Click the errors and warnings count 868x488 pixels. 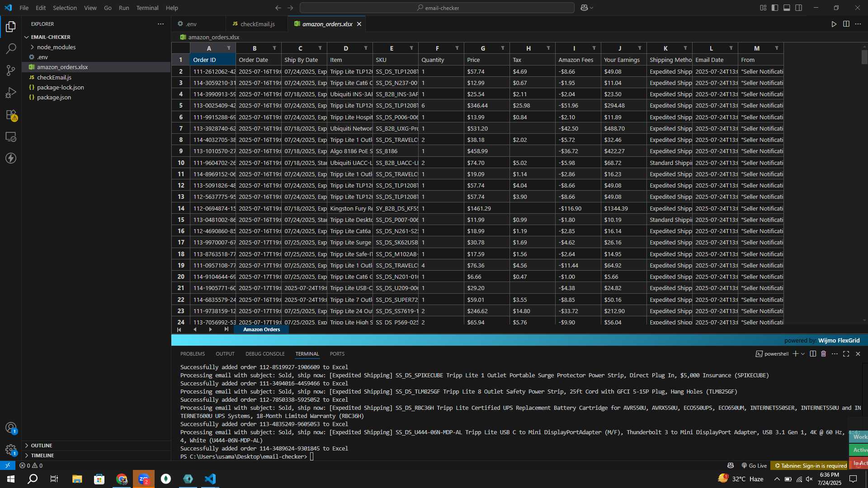pos(31,465)
